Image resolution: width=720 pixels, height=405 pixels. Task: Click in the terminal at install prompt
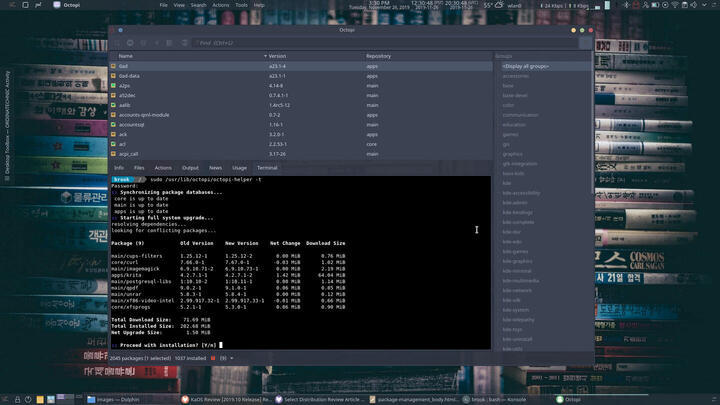tap(221, 345)
